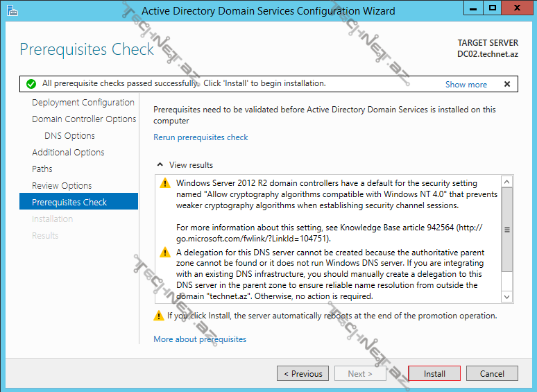537x392 pixels.
Task: Collapse the View results section
Action: tap(161, 165)
